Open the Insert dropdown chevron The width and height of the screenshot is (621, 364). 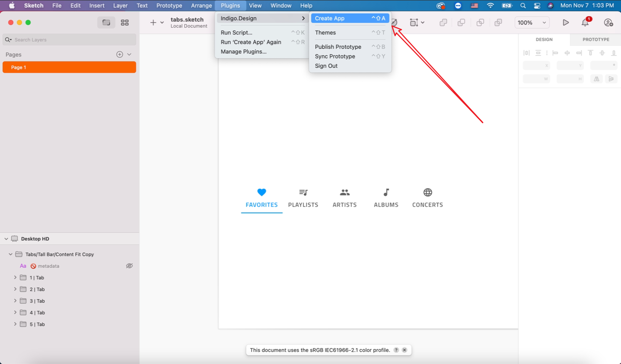[x=162, y=22]
